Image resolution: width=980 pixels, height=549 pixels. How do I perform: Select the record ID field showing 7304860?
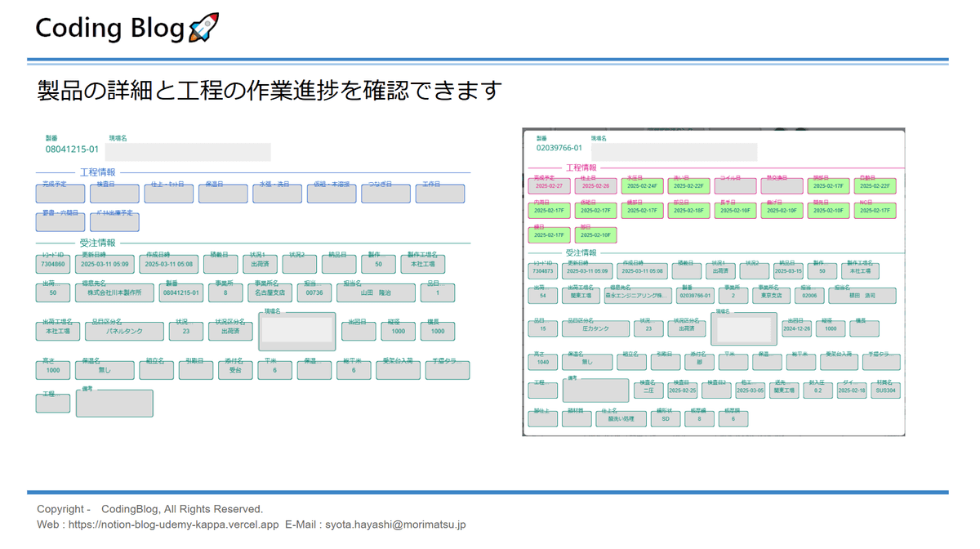point(53,265)
